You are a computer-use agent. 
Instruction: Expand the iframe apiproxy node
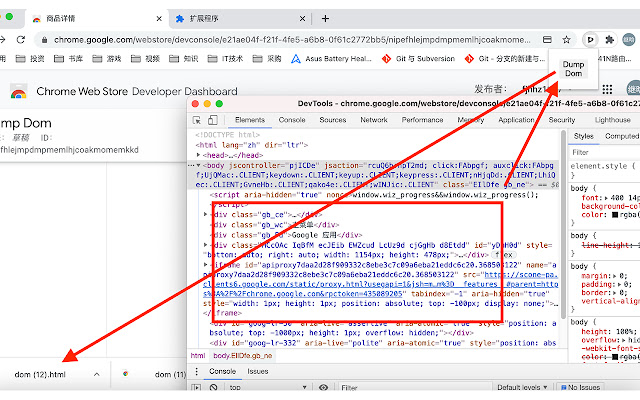(206, 265)
